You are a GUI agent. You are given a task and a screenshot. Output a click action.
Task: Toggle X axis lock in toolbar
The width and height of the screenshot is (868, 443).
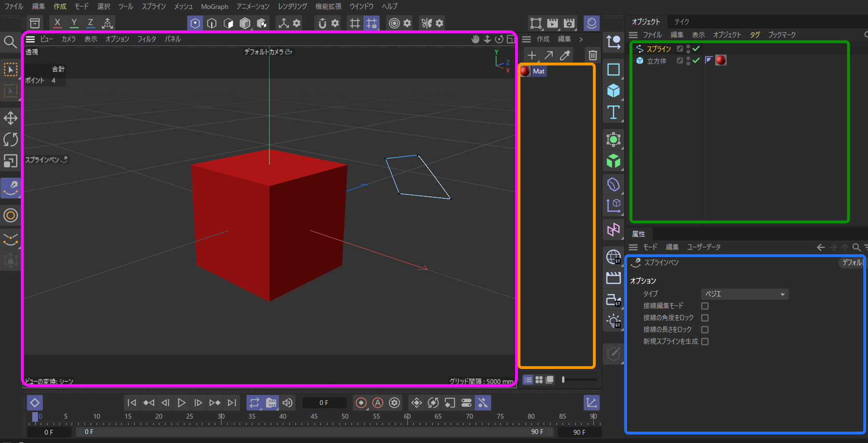(x=57, y=23)
